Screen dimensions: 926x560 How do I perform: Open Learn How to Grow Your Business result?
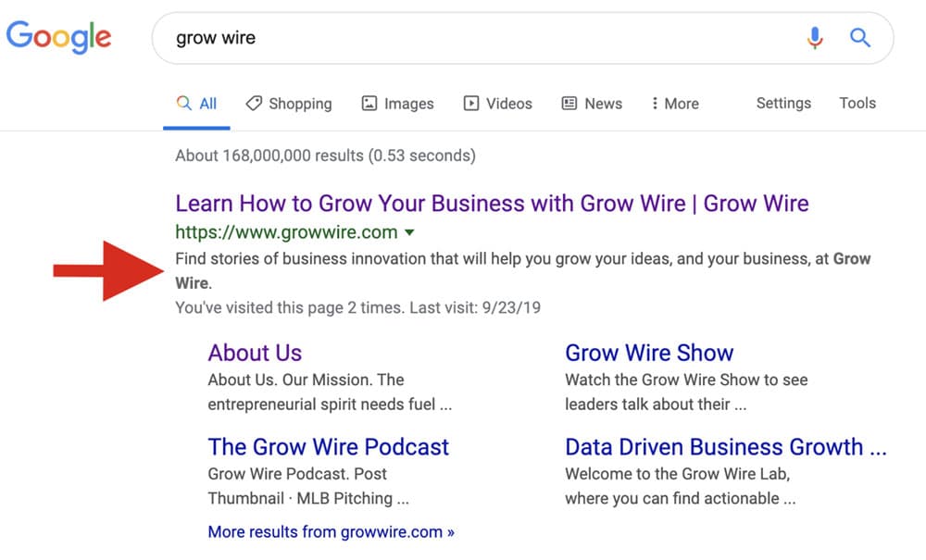click(x=492, y=204)
